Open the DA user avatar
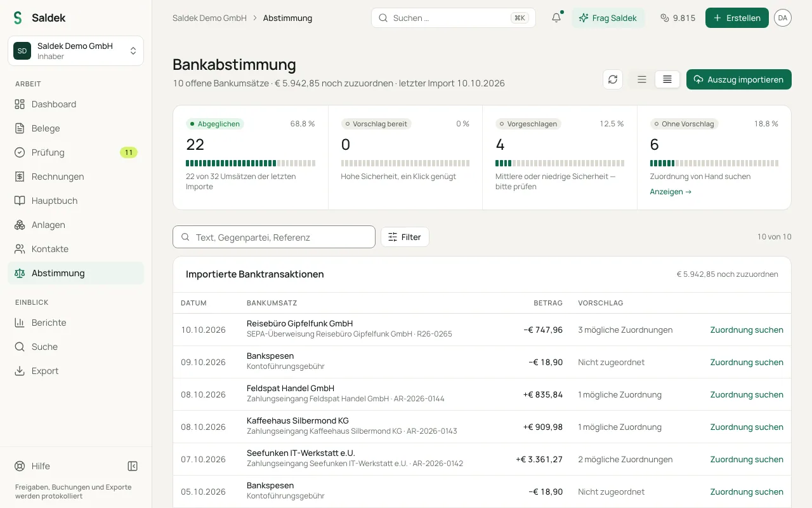This screenshot has height=508, width=812. click(783, 18)
